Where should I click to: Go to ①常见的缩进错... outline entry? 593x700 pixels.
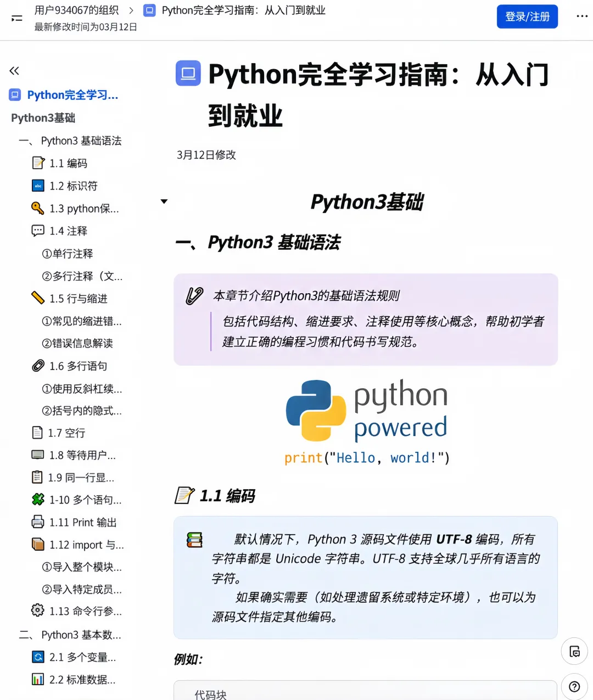82,321
